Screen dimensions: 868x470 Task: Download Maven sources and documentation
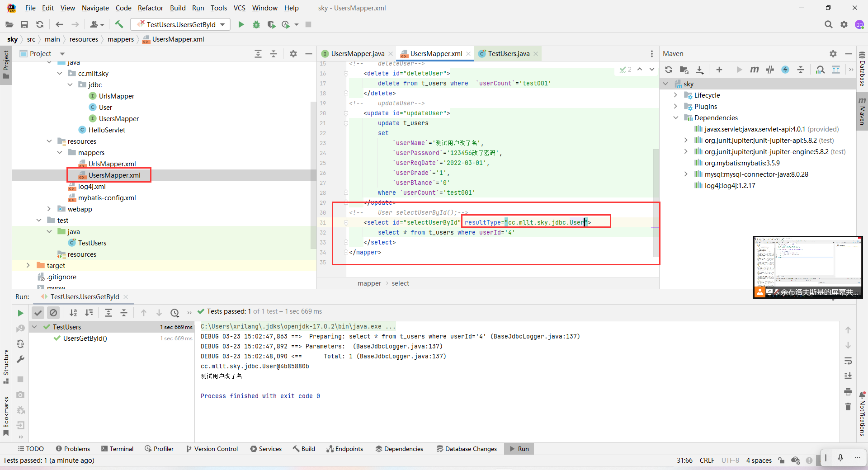700,70
